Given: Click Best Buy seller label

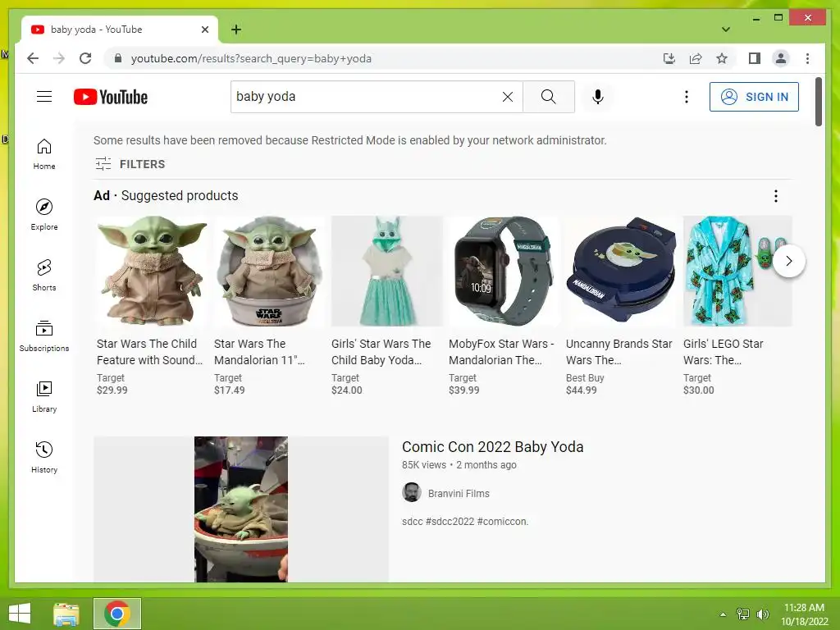Looking at the screenshot, I should [585, 377].
